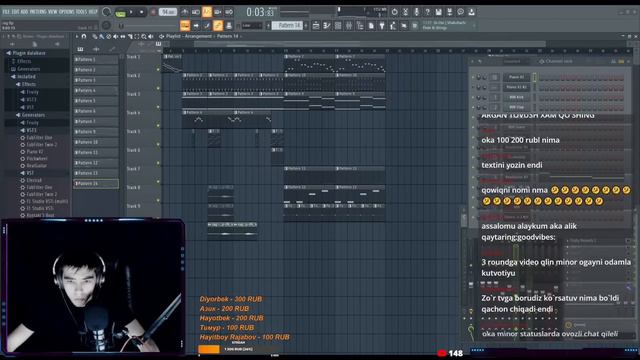This screenshot has width=640, height=360.
Task: Click the undo history icon
Action: pos(394,12)
